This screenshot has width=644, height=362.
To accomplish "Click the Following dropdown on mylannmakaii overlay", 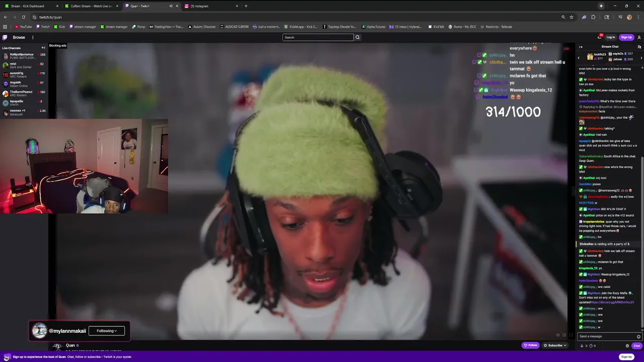I will pyautogui.click(x=107, y=331).
